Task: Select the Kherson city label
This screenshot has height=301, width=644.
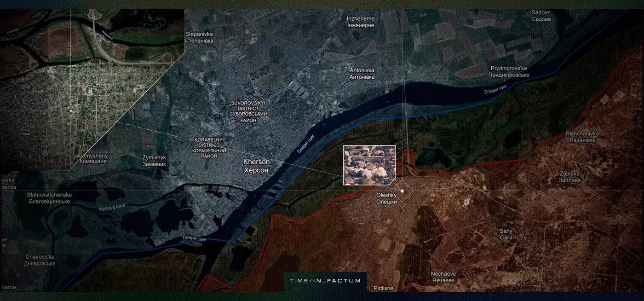Action: pos(256,166)
